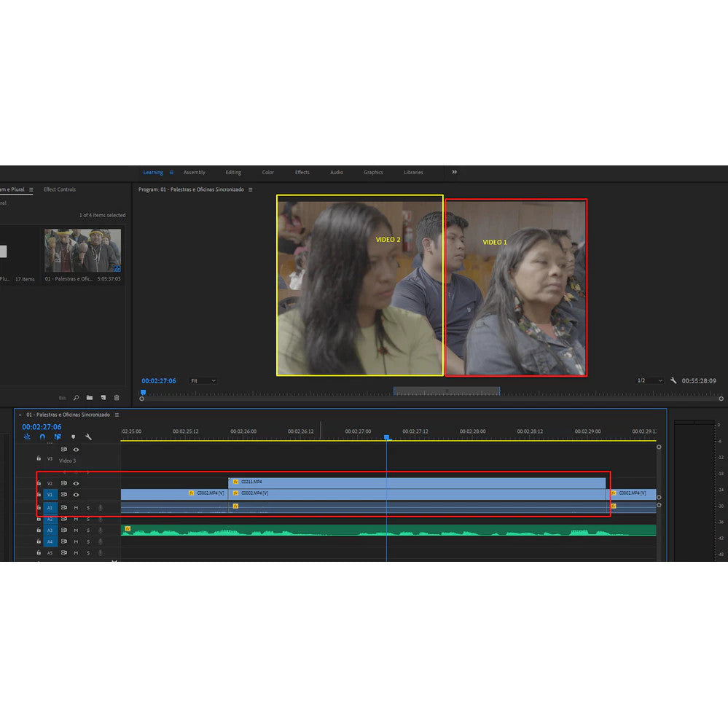Lock track A3 with padlock
This screenshot has width=728, height=728.
coord(39,530)
